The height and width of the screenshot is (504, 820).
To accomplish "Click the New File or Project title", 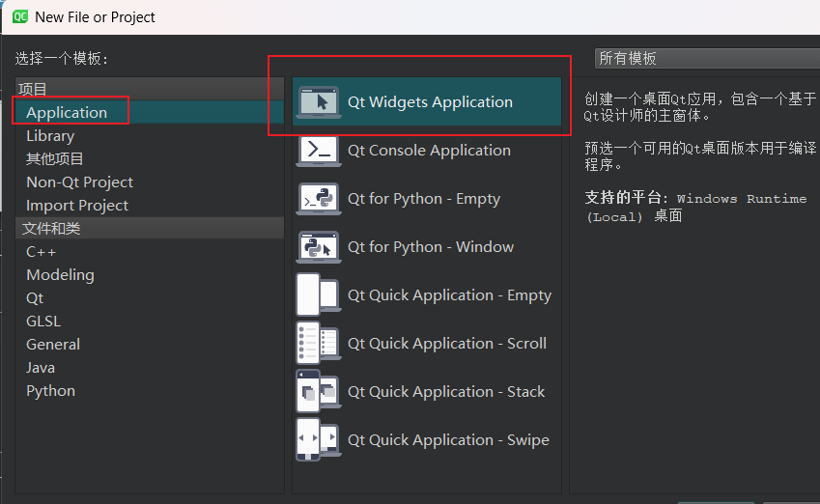I will [x=96, y=17].
